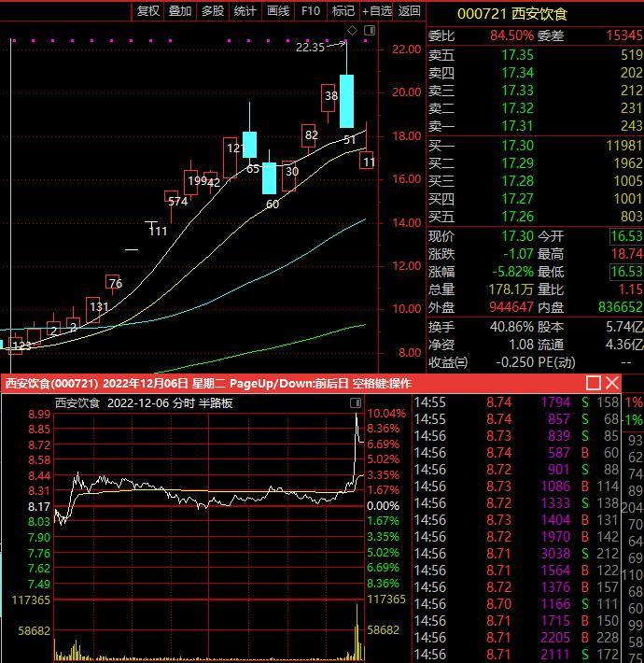Click the 委比 84.50% value
644x663 pixels.
(511, 35)
